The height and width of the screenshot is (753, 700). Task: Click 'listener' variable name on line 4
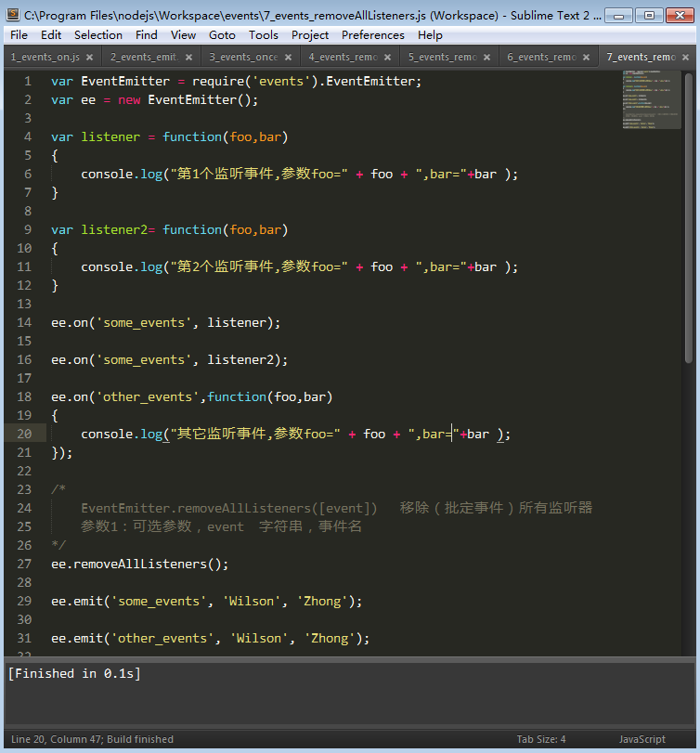(x=110, y=136)
